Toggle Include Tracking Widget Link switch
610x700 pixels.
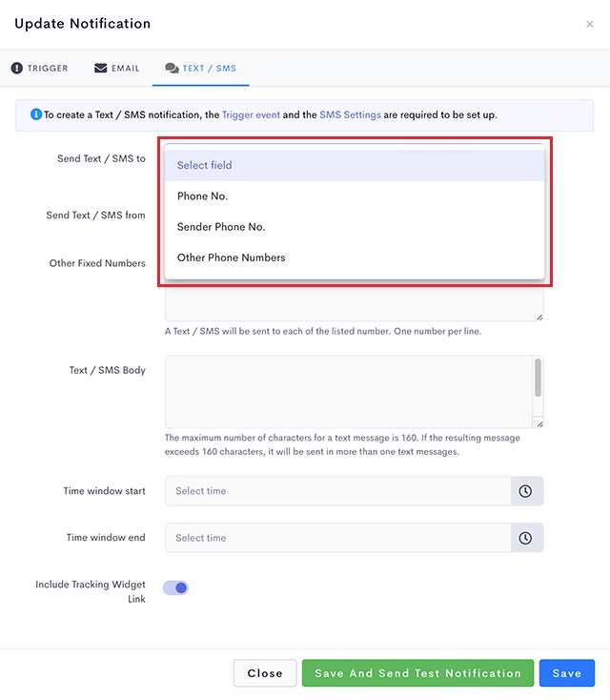pos(175,588)
